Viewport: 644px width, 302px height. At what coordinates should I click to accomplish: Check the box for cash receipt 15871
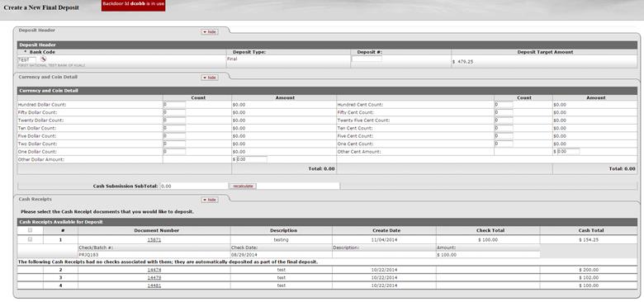pos(30,239)
